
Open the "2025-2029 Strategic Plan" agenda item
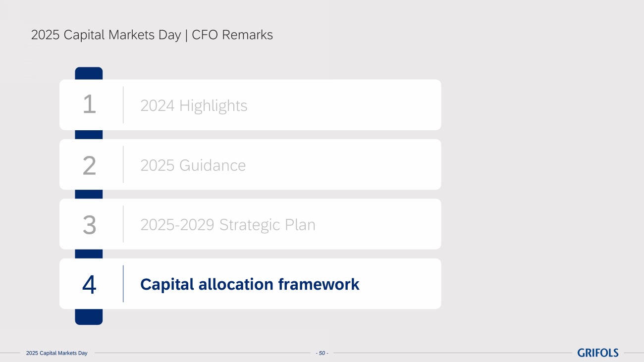click(x=227, y=225)
